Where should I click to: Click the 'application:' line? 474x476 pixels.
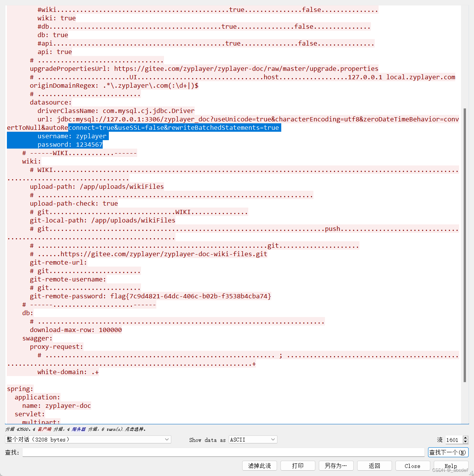point(38,397)
